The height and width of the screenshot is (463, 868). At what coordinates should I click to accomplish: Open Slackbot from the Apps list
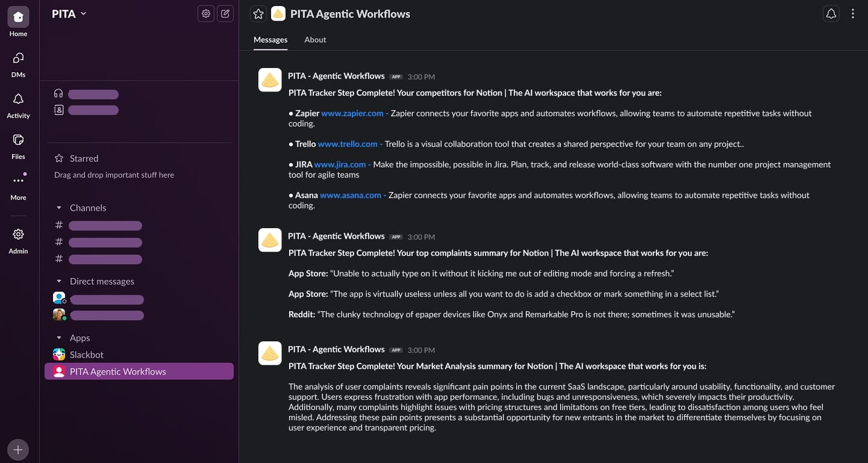[x=86, y=355]
